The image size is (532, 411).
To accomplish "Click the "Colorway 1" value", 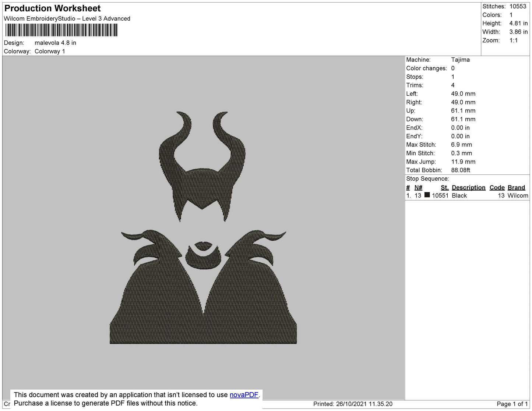I will click(x=50, y=52).
